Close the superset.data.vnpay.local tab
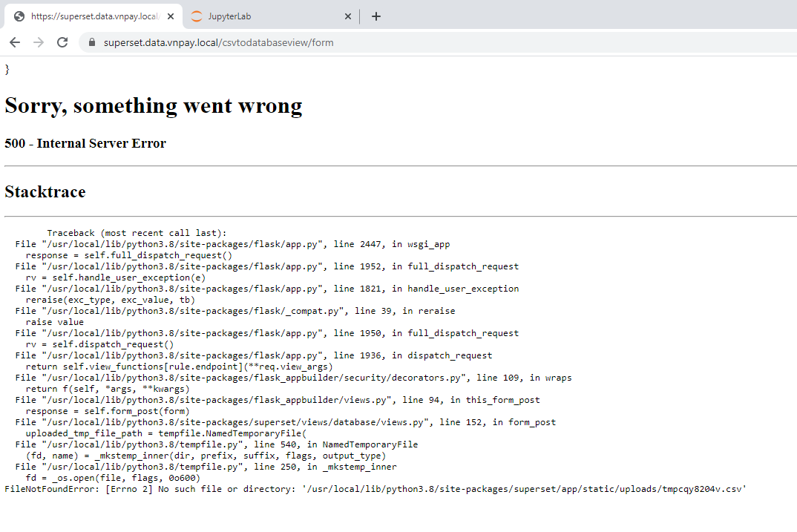Screen dimensions: 797x532 pyautogui.click(x=171, y=16)
